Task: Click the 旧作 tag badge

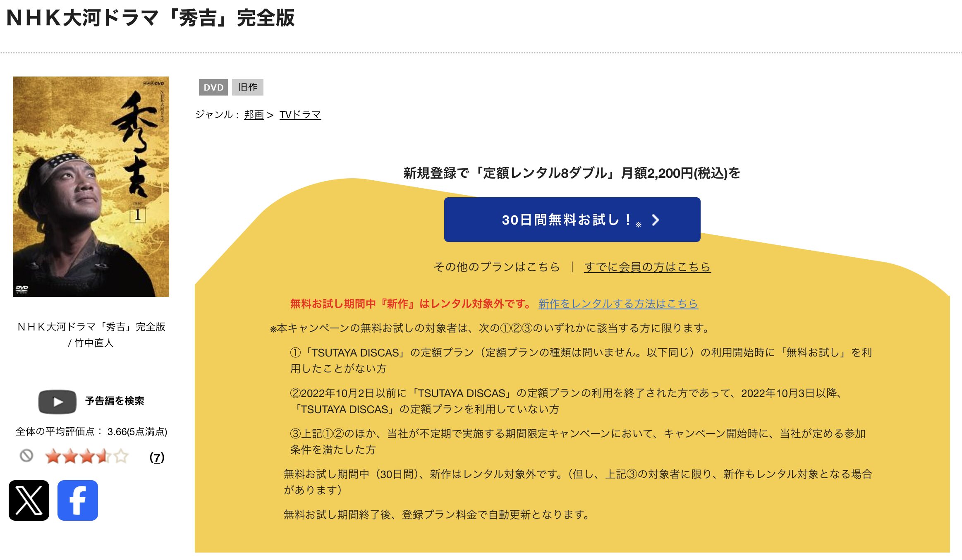Action: (x=248, y=87)
